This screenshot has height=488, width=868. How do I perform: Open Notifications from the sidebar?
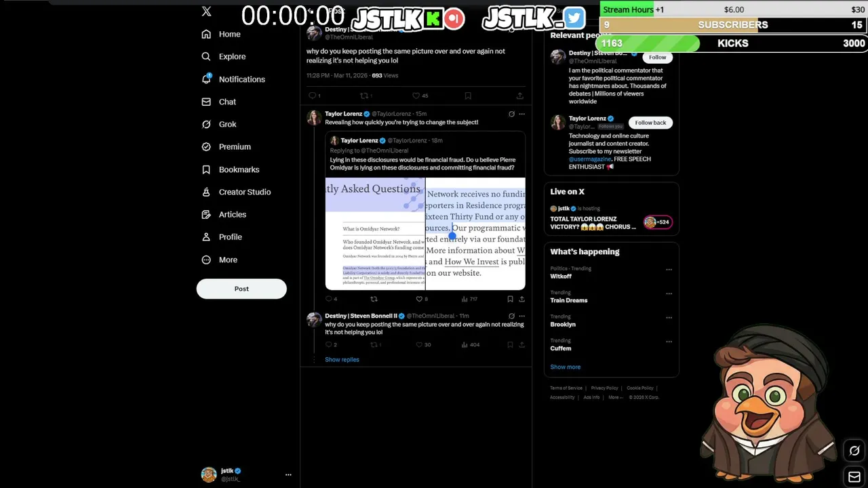pos(233,79)
